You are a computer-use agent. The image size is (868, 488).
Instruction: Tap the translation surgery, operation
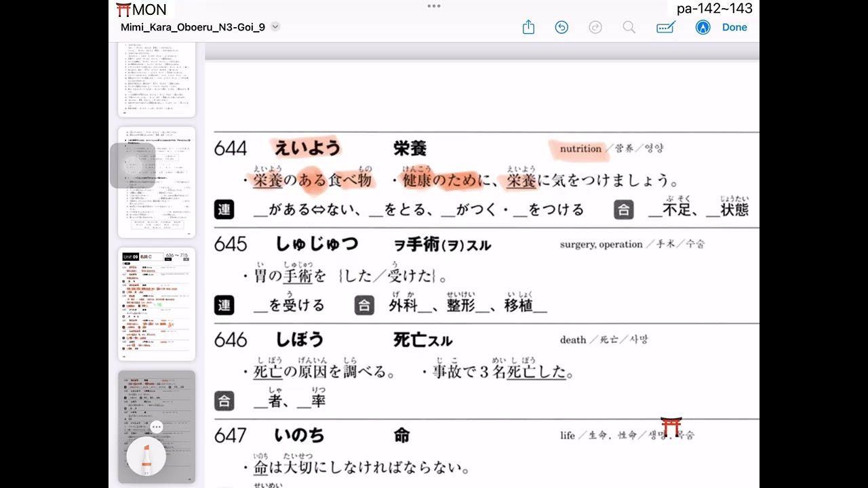[x=601, y=244]
